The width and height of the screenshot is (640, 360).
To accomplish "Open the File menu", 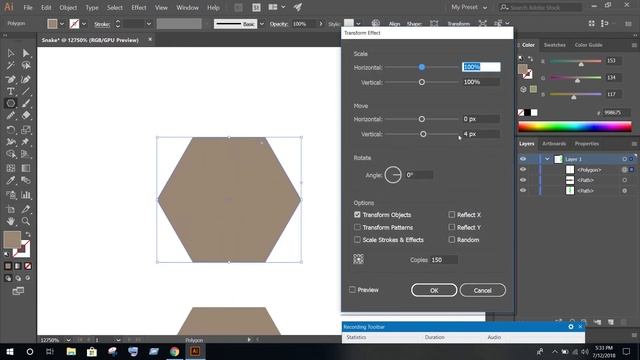I will pos(28,7).
